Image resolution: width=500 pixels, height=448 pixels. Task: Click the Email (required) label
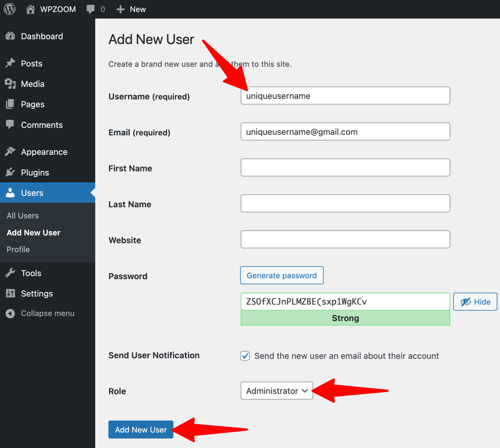point(139,133)
